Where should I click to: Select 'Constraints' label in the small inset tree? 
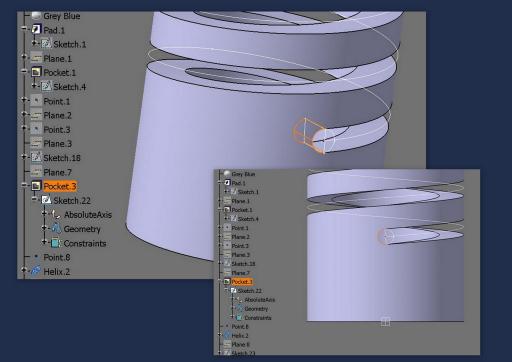(x=258, y=318)
